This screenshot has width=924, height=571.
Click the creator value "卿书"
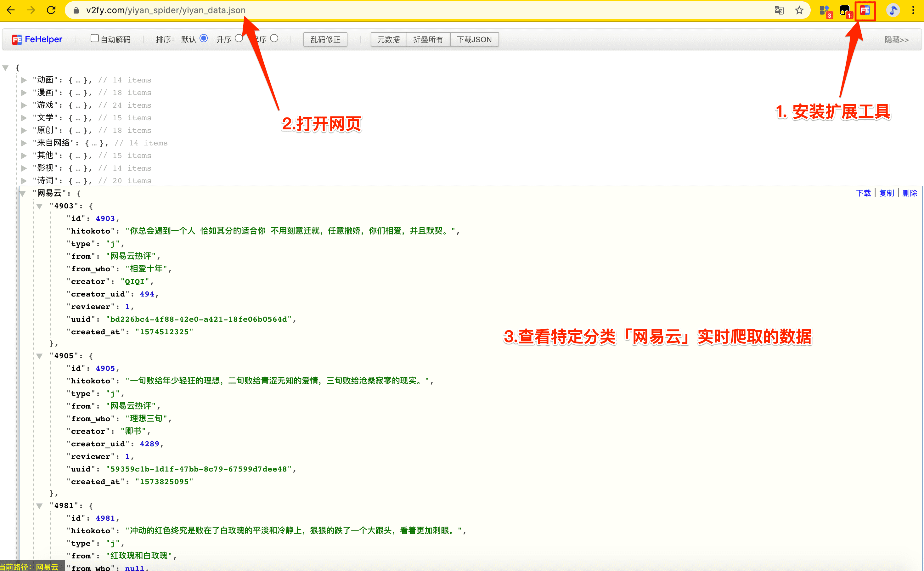[x=133, y=431]
